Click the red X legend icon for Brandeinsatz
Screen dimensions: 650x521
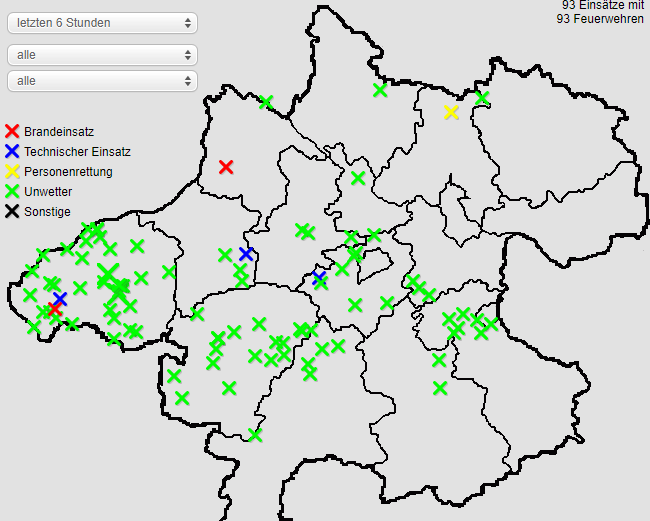pos(12,132)
